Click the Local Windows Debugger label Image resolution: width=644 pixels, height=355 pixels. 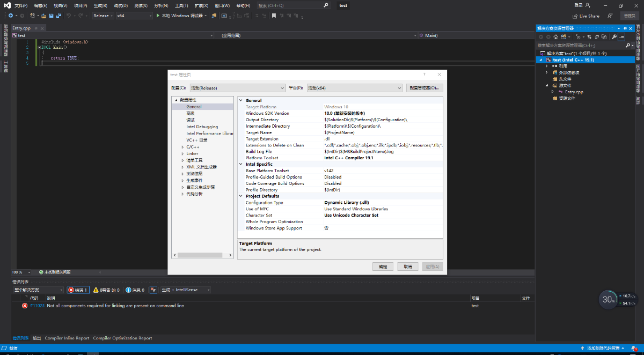183,16
